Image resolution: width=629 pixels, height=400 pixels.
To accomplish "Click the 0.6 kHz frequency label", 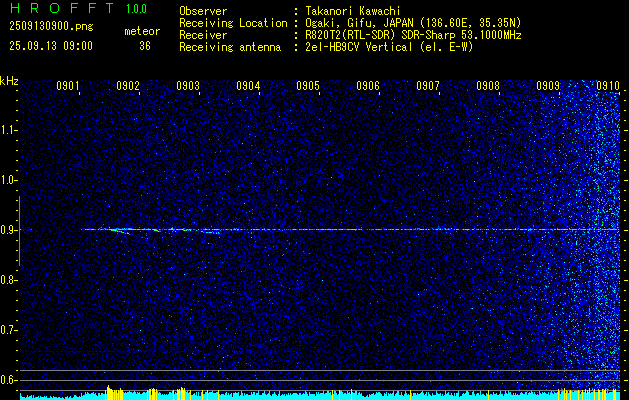I will (8, 380).
